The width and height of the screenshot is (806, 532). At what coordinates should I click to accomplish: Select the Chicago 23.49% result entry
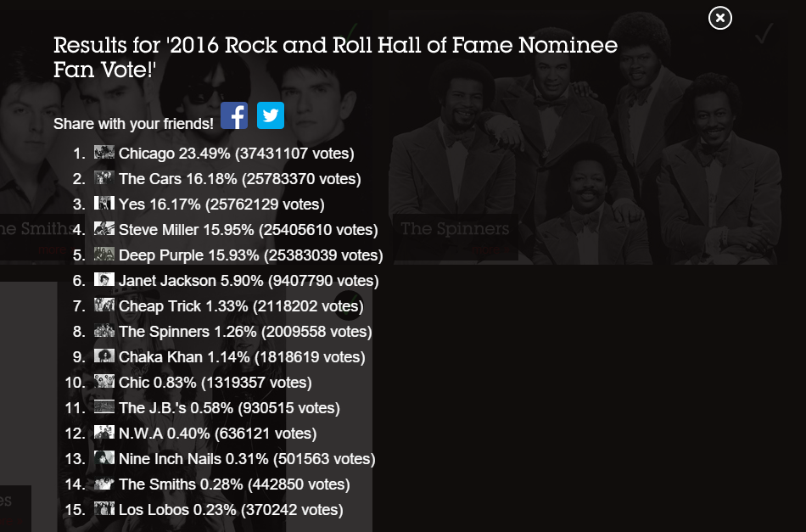click(x=236, y=154)
